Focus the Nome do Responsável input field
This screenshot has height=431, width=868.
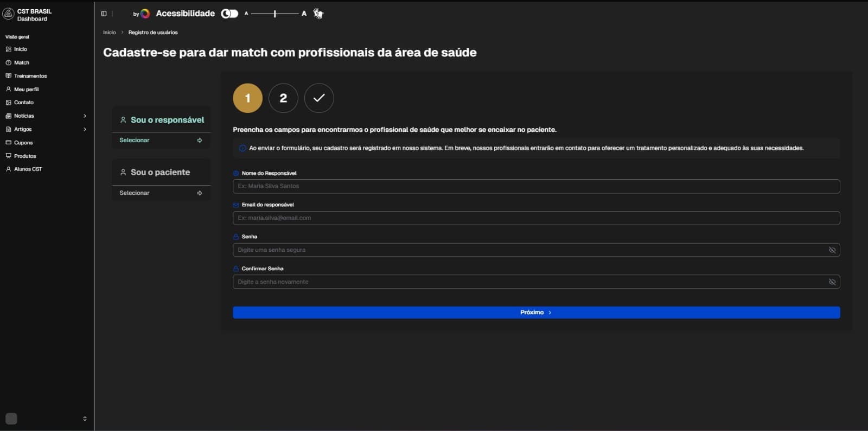tap(536, 186)
